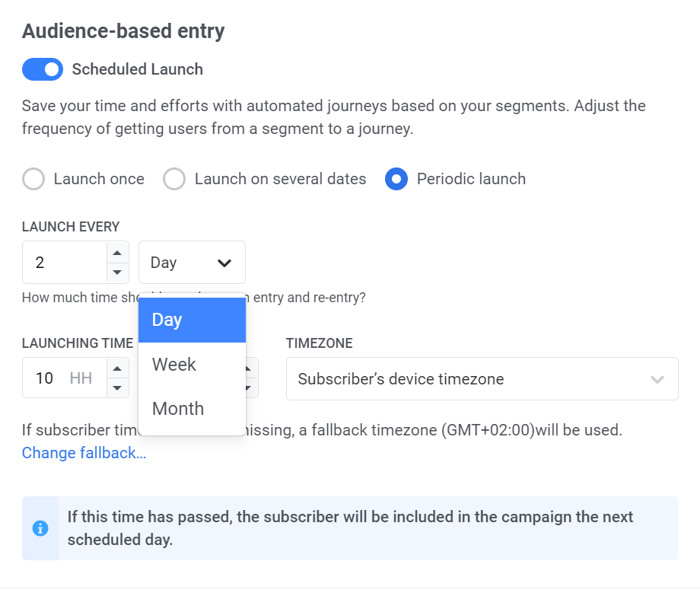Select the Launch once radio button
This screenshot has height=593, width=700.
point(33,180)
